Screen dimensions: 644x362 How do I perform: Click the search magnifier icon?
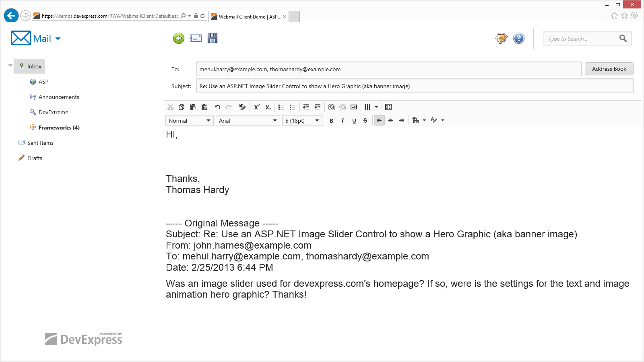[623, 39]
